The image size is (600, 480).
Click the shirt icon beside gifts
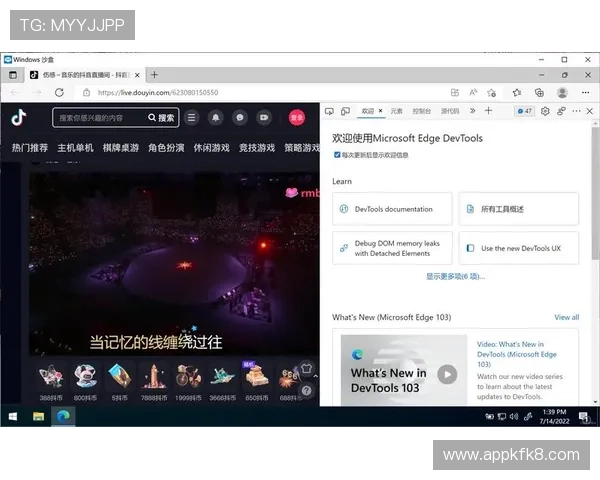click(307, 368)
